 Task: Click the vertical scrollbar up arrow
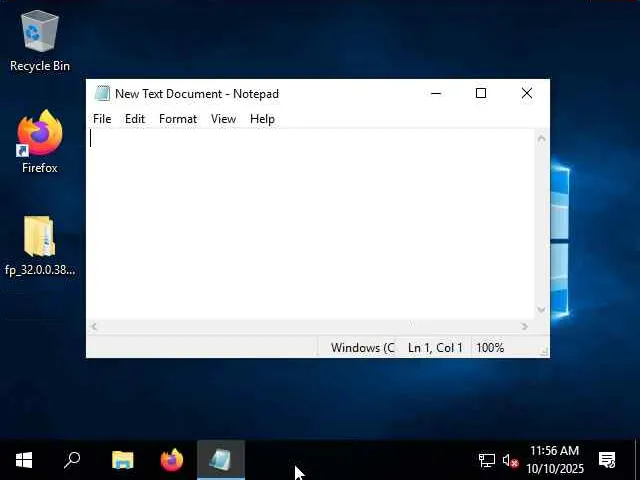pos(542,138)
